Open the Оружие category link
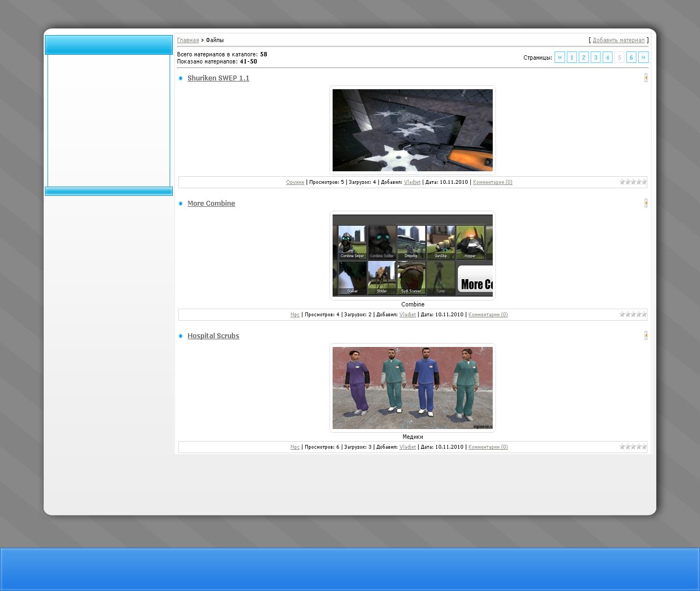 click(x=295, y=182)
